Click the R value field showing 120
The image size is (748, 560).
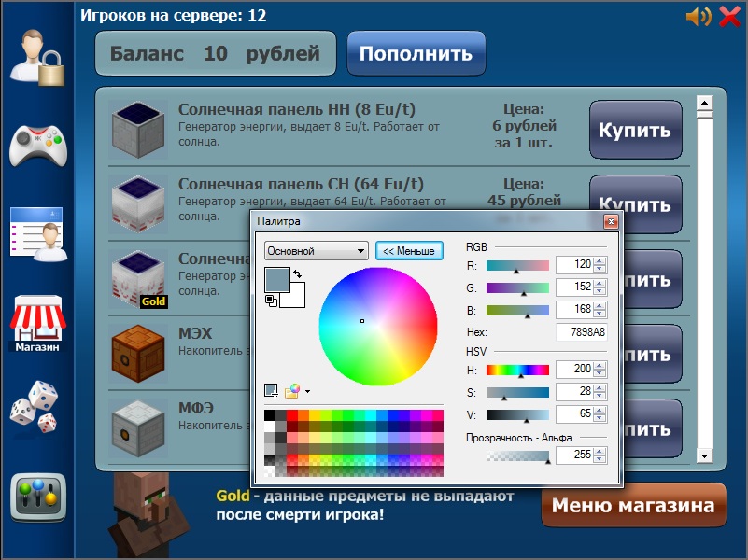point(574,264)
